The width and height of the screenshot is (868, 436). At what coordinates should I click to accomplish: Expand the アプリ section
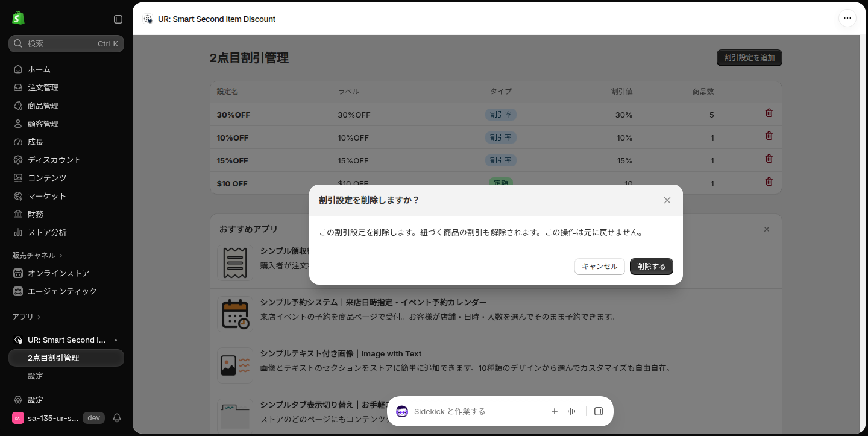pos(27,317)
